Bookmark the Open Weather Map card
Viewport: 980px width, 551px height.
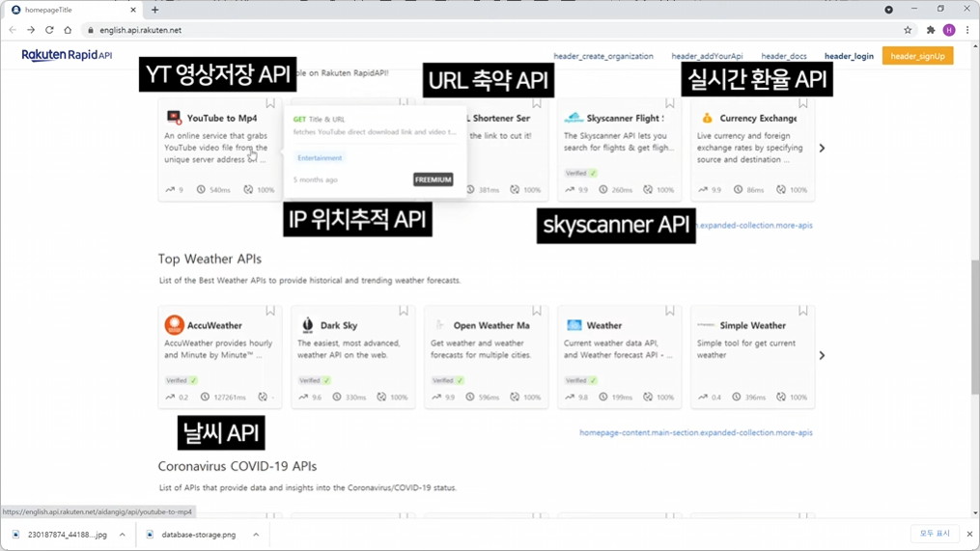[537, 311]
